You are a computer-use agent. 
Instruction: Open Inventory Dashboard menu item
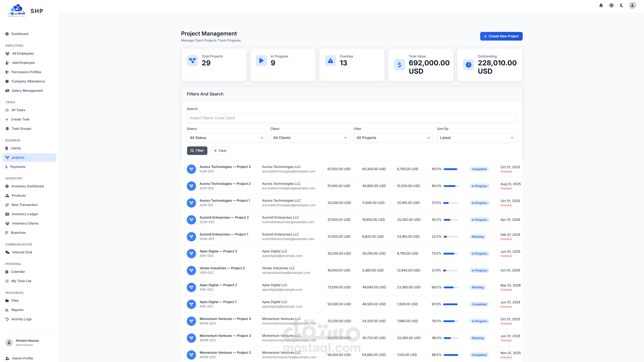[28, 186]
